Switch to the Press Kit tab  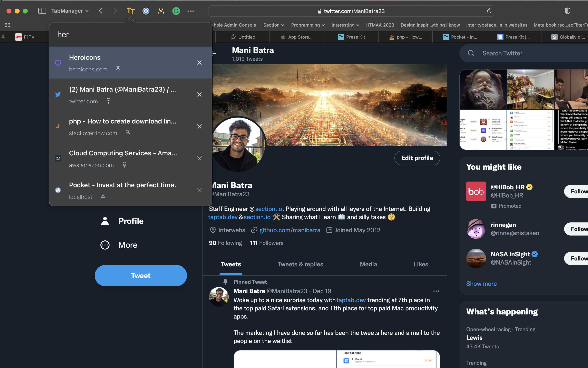click(351, 37)
